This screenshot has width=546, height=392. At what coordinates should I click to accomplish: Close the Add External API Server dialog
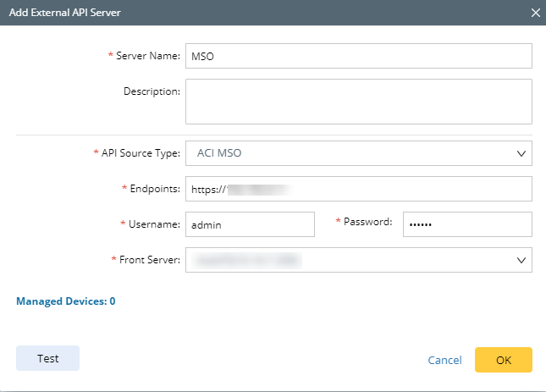(535, 12)
